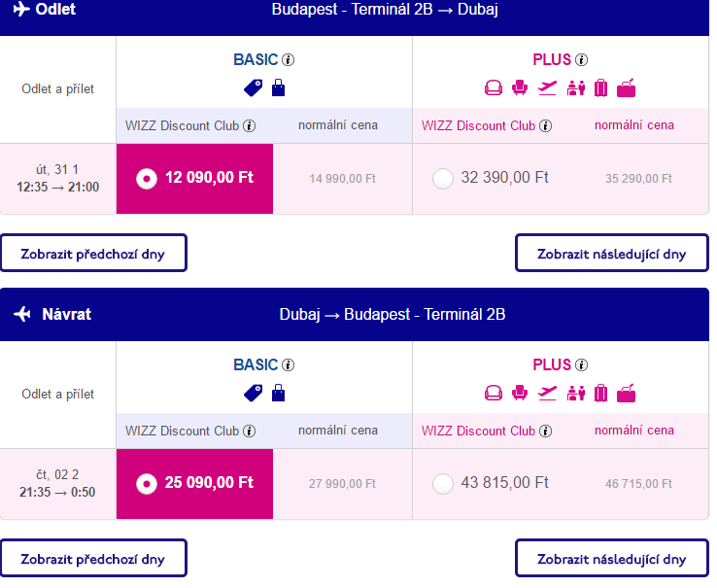The height and width of the screenshot is (588, 717).
Task: Select return PLUS fare 43 815,00 Ft
Action: click(443, 484)
